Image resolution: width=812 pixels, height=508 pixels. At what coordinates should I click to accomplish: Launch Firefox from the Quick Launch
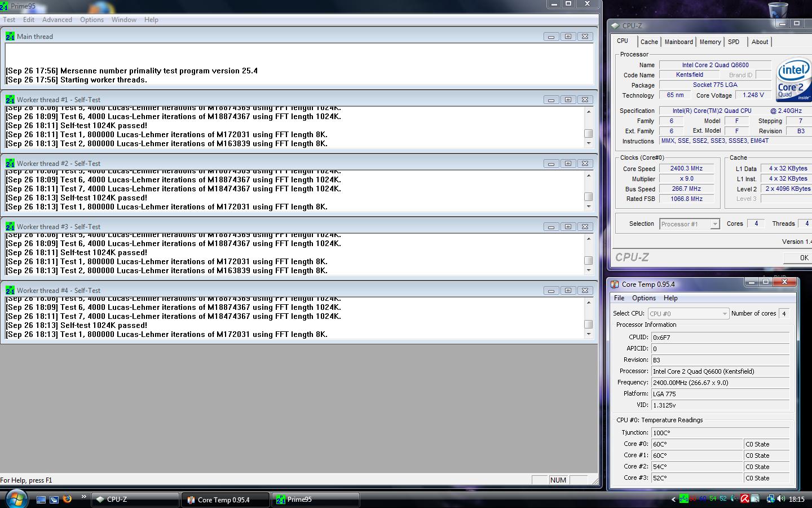(67, 499)
